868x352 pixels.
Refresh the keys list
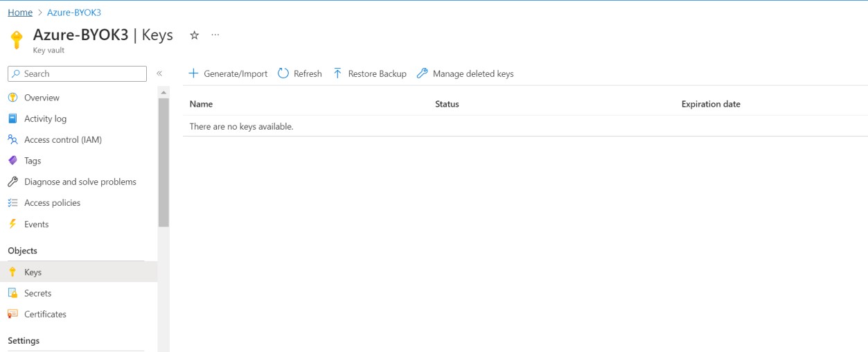pos(300,73)
